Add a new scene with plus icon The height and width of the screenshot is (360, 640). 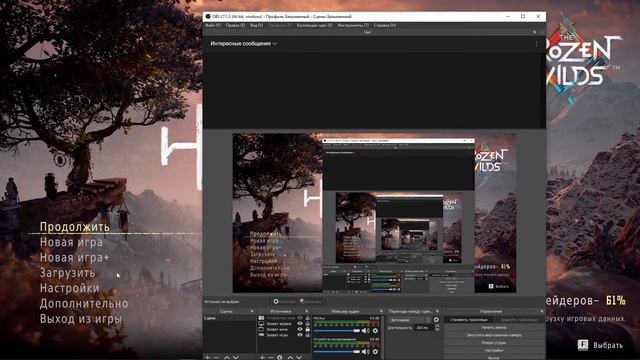pyautogui.click(x=207, y=357)
